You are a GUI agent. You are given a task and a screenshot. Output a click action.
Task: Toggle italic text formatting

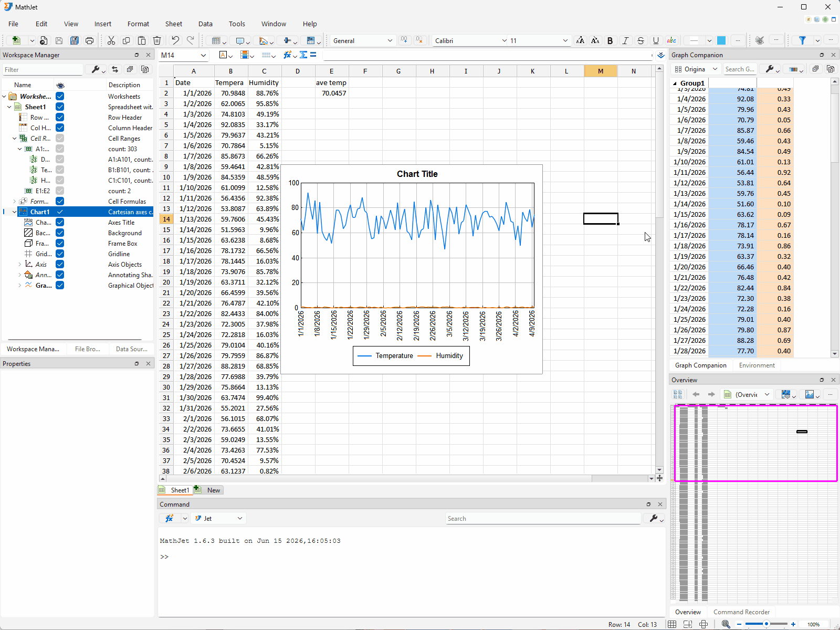coord(625,40)
